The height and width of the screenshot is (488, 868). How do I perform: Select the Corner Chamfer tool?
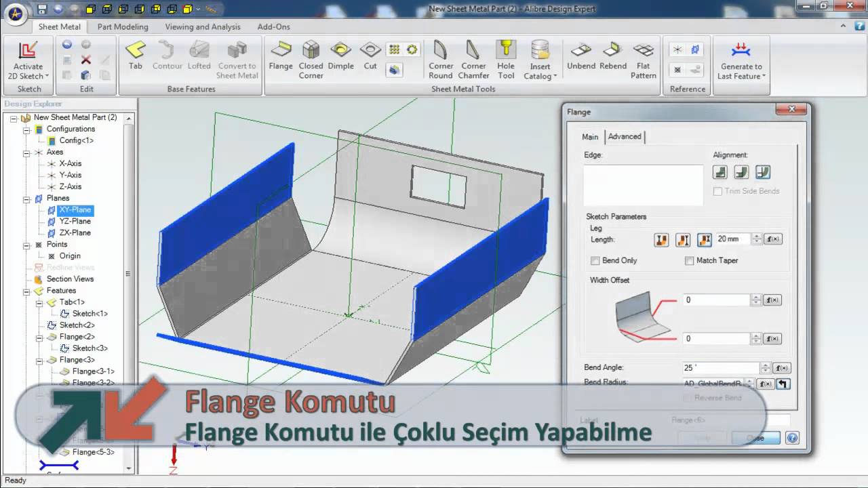pos(473,60)
